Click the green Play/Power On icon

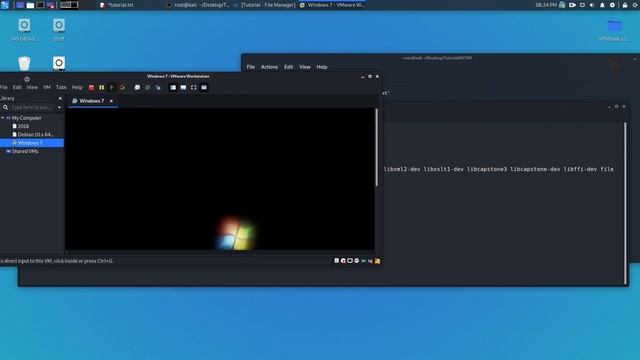(111, 87)
